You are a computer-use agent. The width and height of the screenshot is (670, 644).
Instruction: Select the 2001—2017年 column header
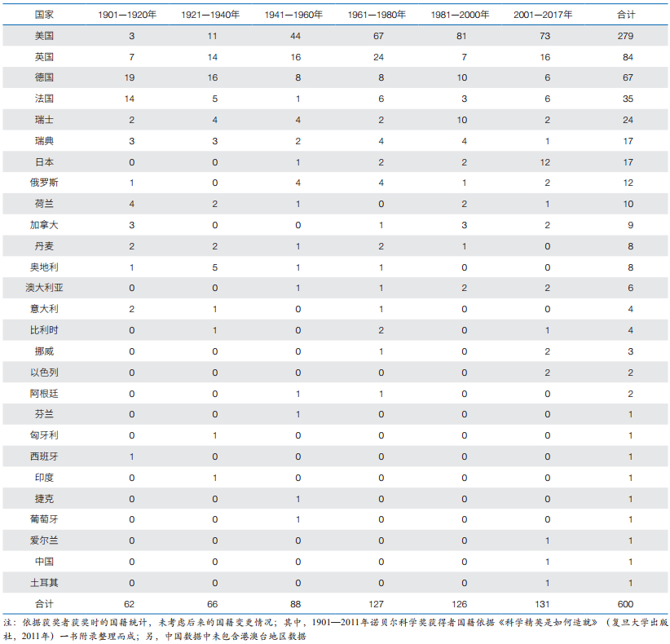tap(543, 15)
